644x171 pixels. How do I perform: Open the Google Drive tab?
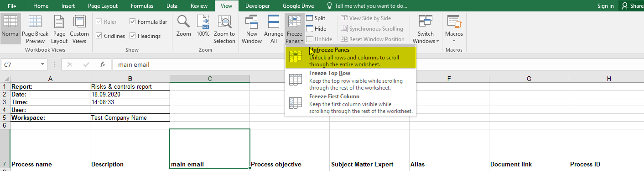tap(298, 6)
